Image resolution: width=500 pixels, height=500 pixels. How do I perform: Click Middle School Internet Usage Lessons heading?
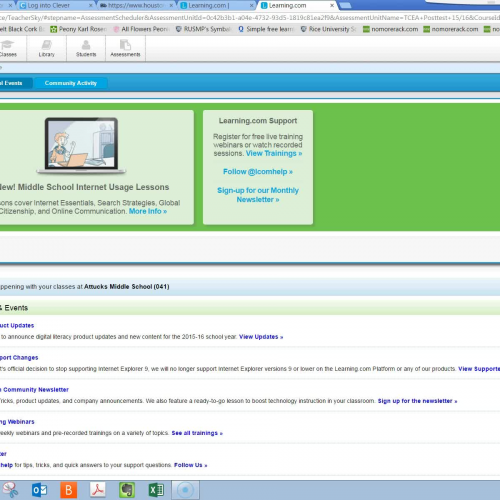(x=85, y=187)
